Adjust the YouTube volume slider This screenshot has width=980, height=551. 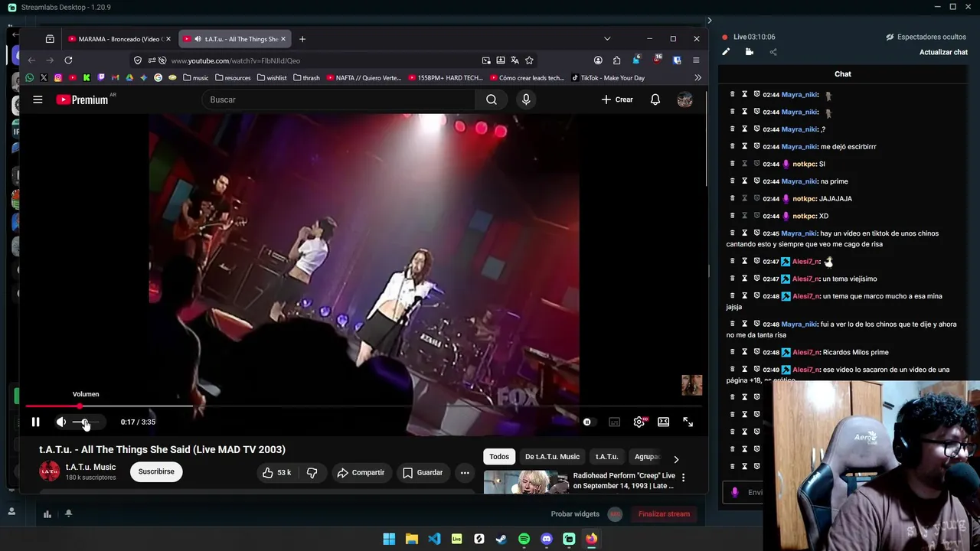point(87,422)
